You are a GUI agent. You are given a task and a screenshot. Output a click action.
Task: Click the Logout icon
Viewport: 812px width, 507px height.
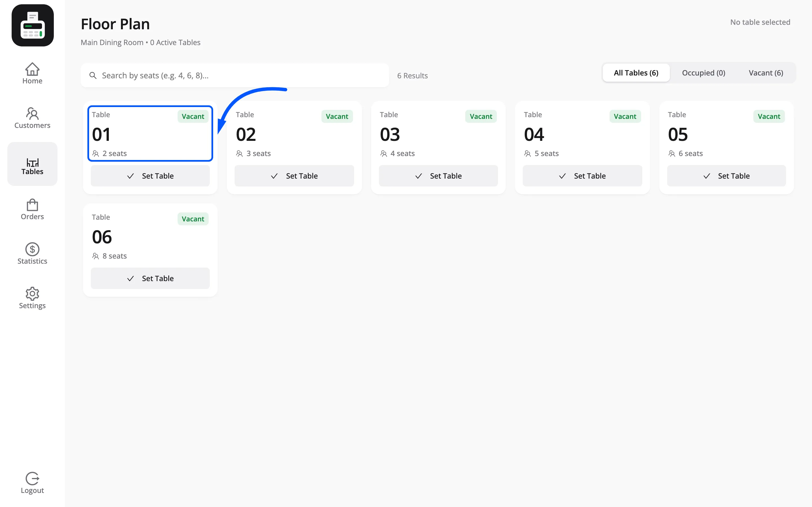pos(32,479)
